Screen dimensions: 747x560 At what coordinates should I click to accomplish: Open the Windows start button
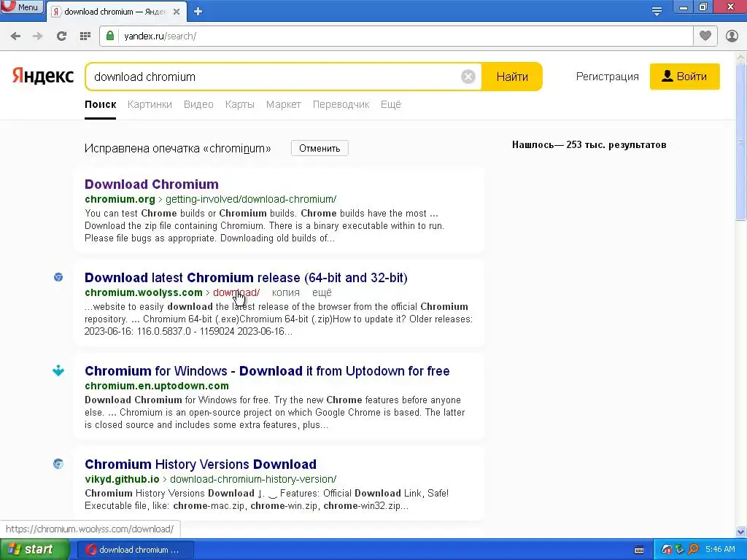(34, 550)
